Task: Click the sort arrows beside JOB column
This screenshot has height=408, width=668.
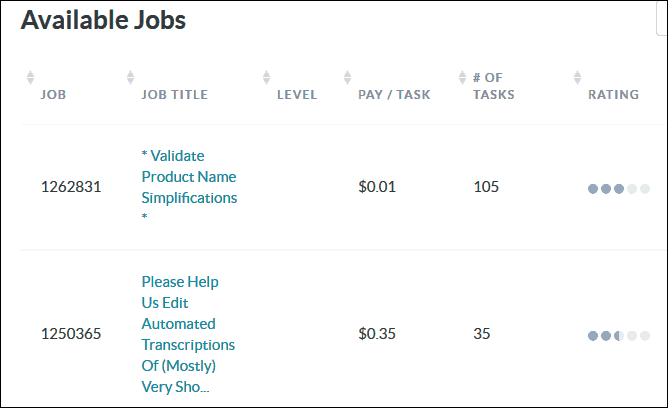Action: point(30,78)
